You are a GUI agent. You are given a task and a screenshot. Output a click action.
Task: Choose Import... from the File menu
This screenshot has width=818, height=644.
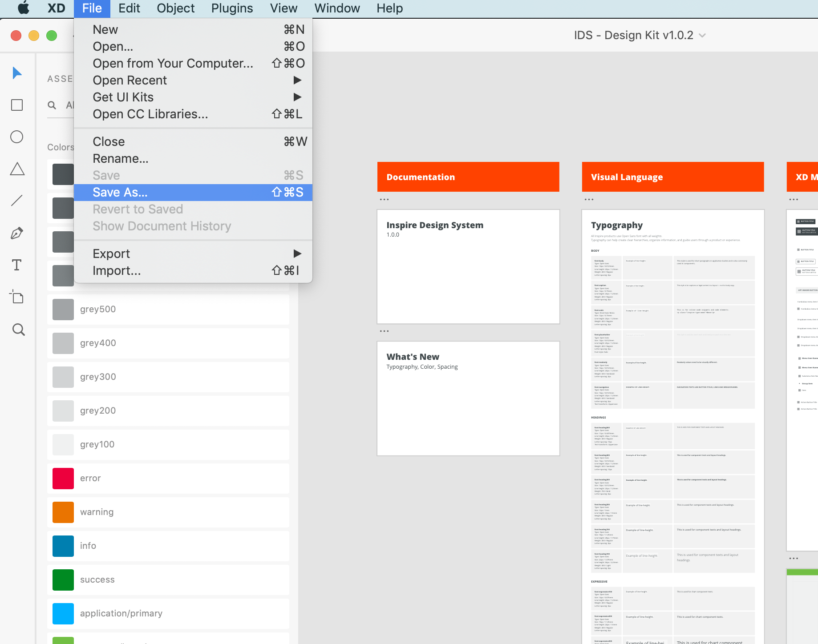click(x=193, y=270)
